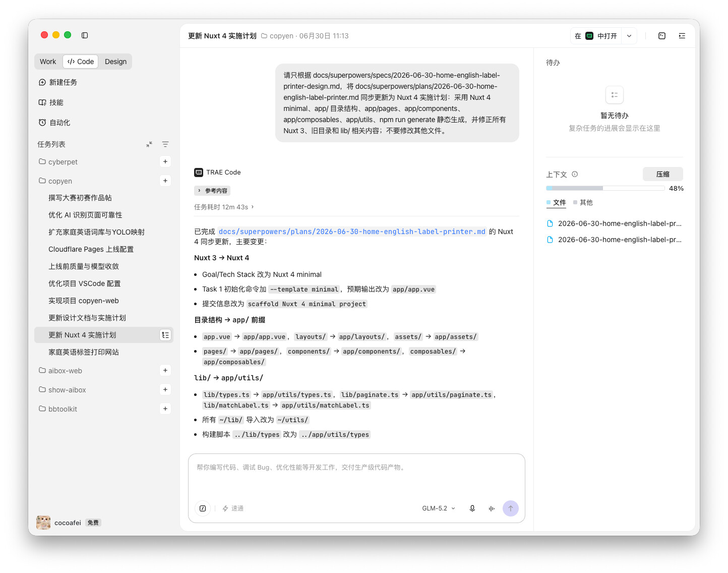The height and width of the screenshot is (573, 728).
Task: Add new task to bbtoolkit project
Action: [165, 409]
